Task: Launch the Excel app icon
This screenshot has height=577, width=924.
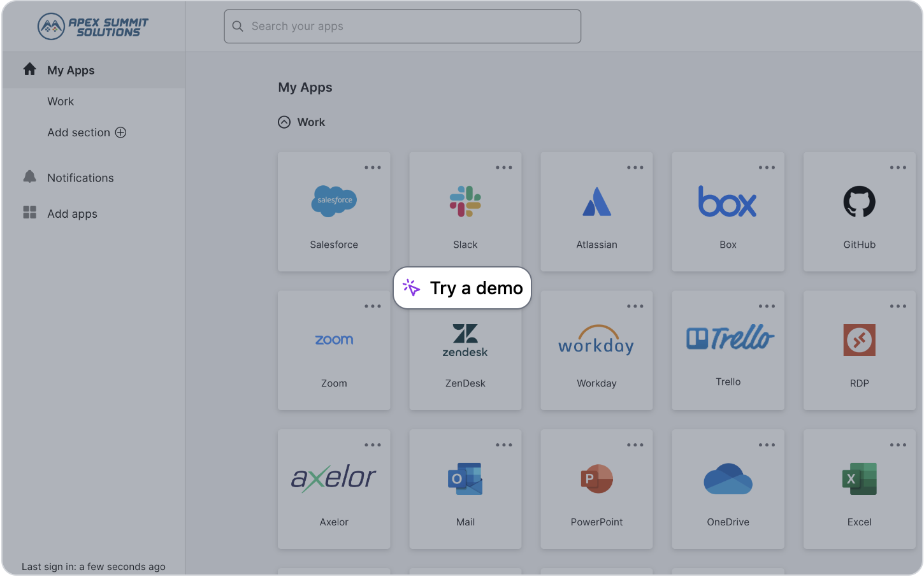Action: [x=860, y=479]
